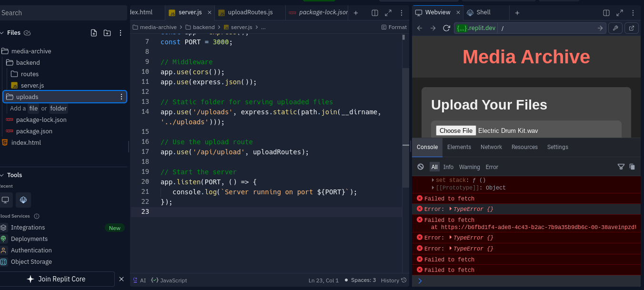This screenshot has width=644, height=290.
Task: Click the webview URL address field
Action: point(548,28)
